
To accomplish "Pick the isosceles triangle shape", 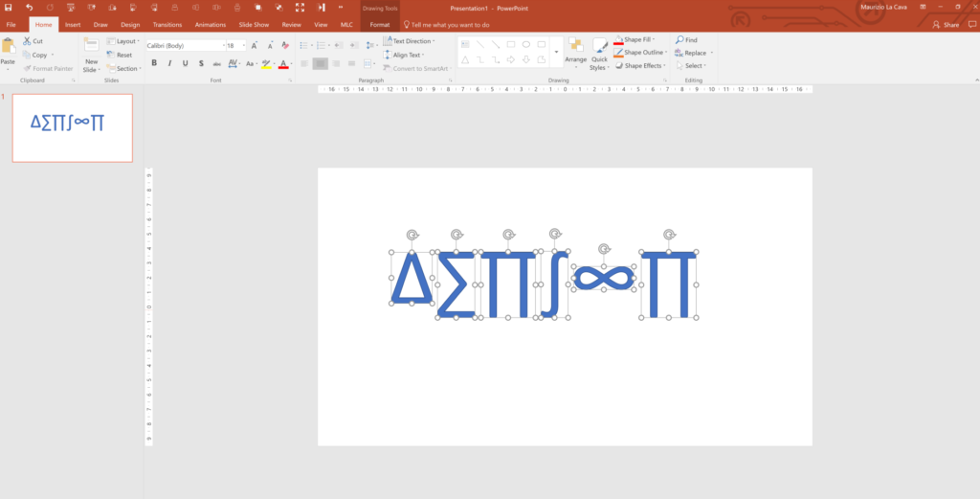I will coord(465,60).
